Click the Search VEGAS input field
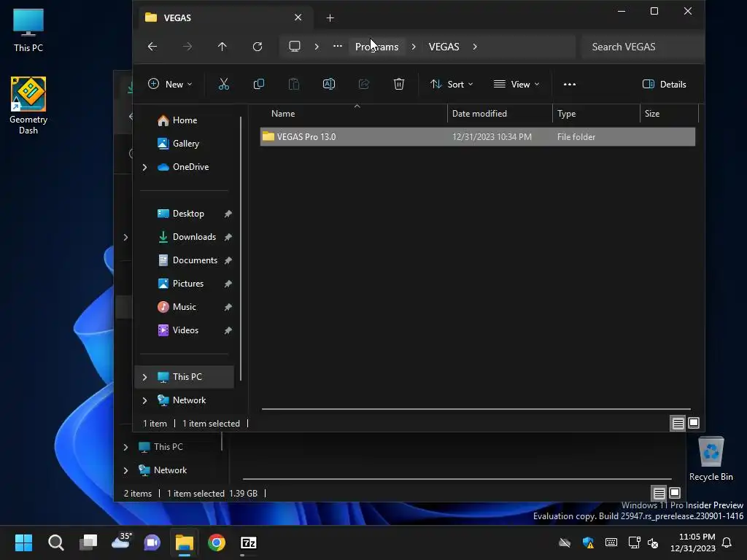Screen dimensions: 747x560 (x=642, y=47)
